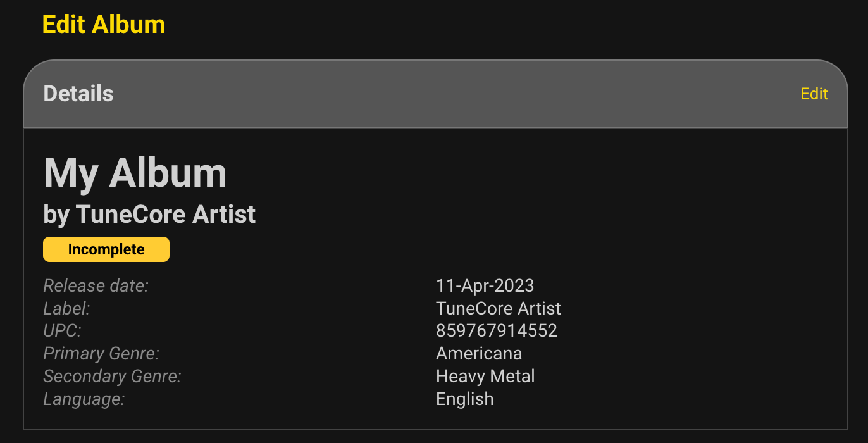Click the Label field name
This screenshot has height=443, width=868.
66,309
